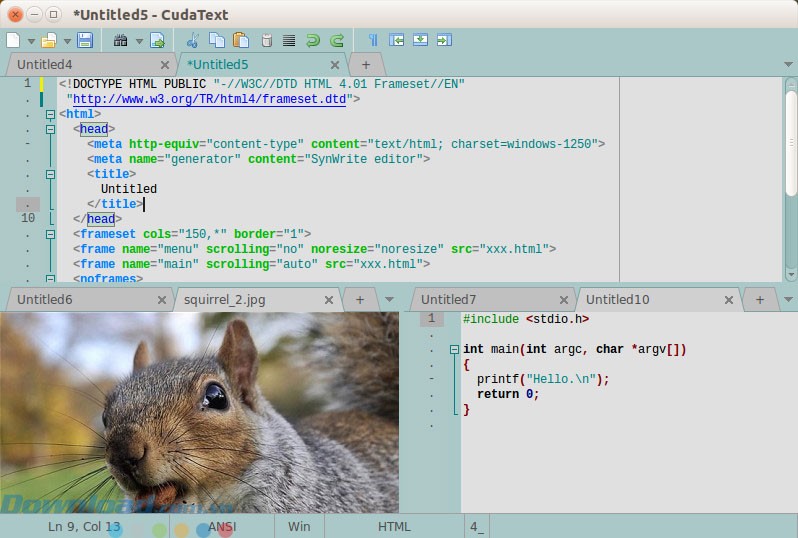
Task: Switch to the Untitled4 tab
Action: tap(45, 65)
